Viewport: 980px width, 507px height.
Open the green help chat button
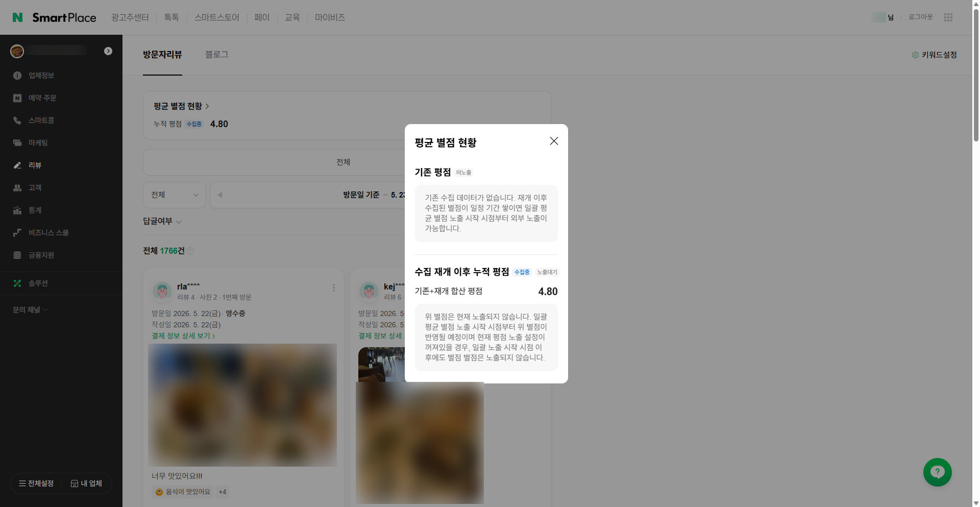938,472
